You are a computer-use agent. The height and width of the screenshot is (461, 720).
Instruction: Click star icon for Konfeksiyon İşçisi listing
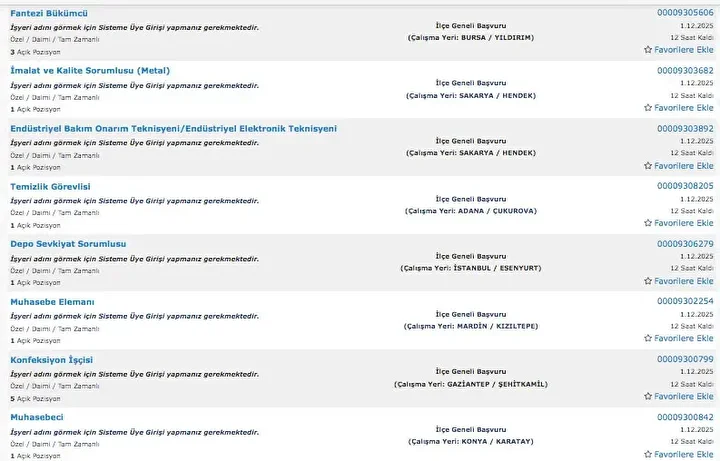648,397
